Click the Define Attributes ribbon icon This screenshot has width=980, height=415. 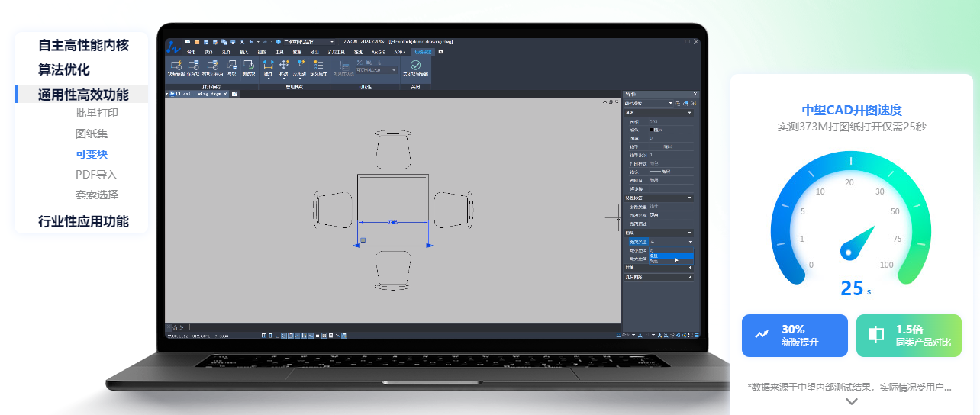(318, 68)
